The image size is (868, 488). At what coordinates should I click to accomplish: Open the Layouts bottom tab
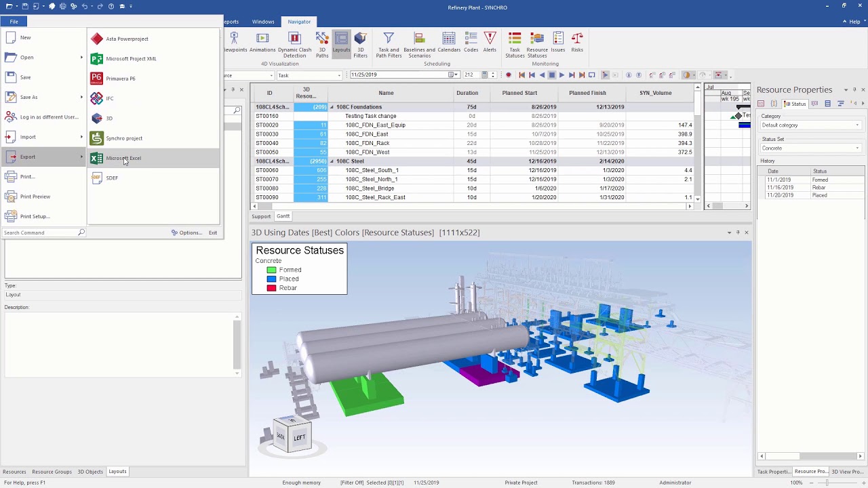point(117,472)
